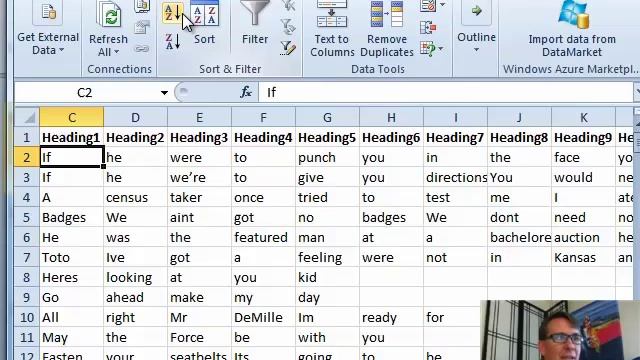Click the Refresh All icon

pyautogui.click(x=109, y=15)
